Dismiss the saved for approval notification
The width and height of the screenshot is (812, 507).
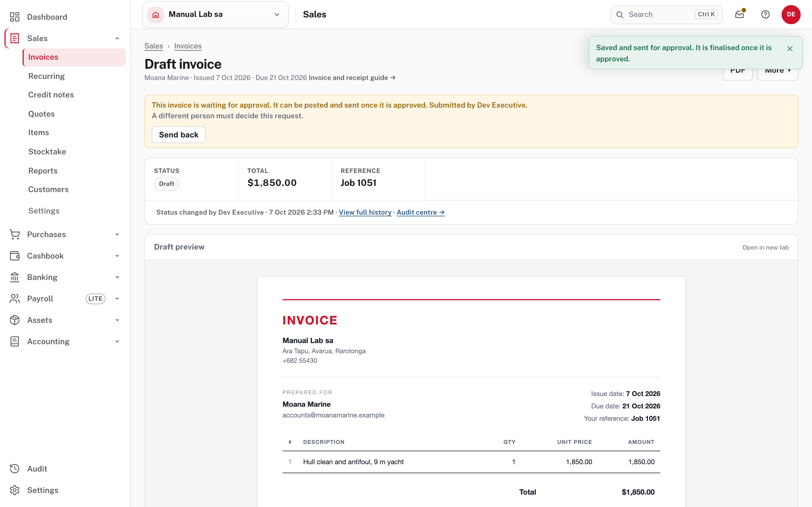(790, 49)
